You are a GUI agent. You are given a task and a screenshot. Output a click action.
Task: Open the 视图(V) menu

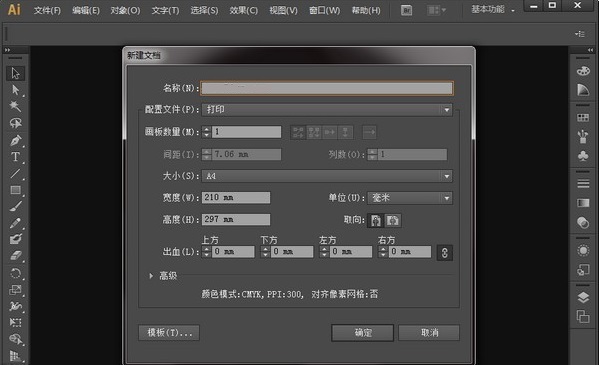click(x=283, y=10)
